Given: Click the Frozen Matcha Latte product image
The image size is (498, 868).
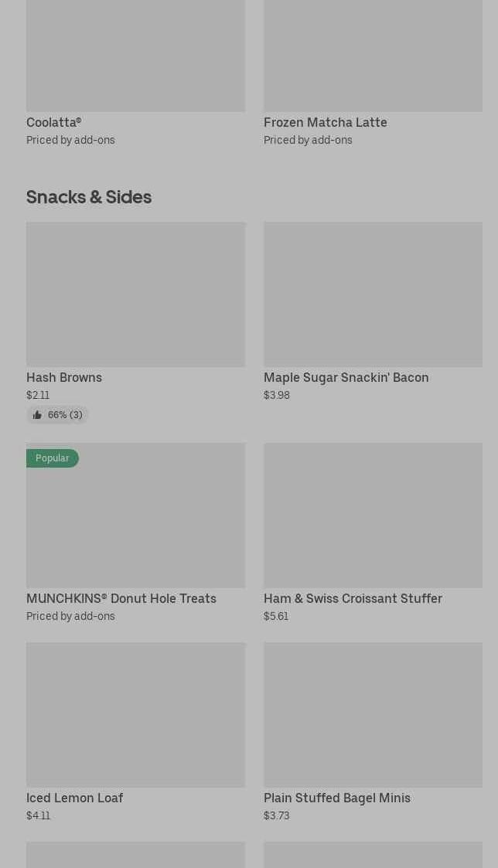Looking at the screenshot, I should [373, 54].
